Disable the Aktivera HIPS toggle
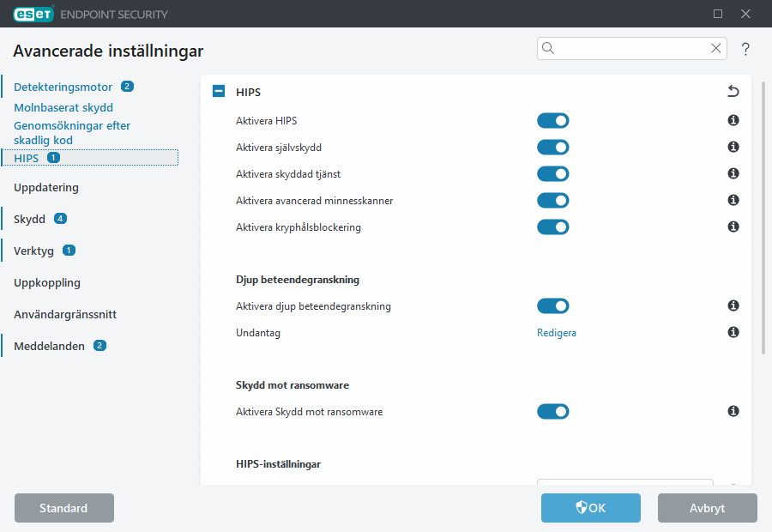 pos(553,121)
